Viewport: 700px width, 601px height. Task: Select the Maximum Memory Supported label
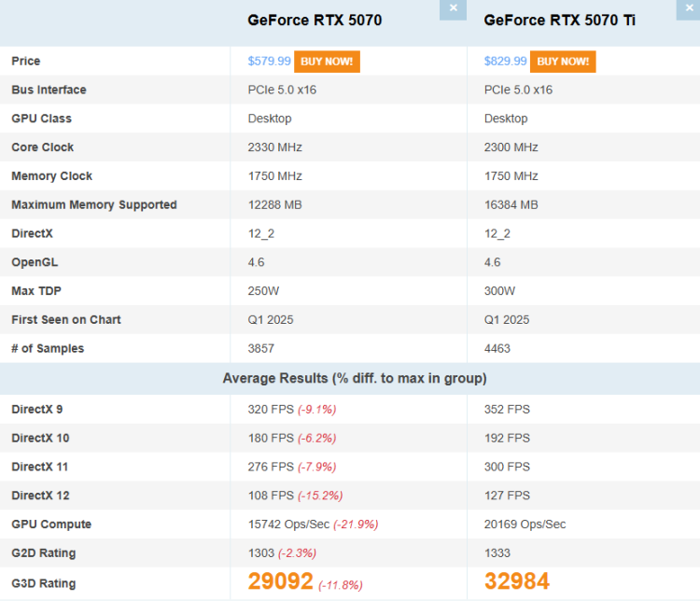click(x=94, y=205)
